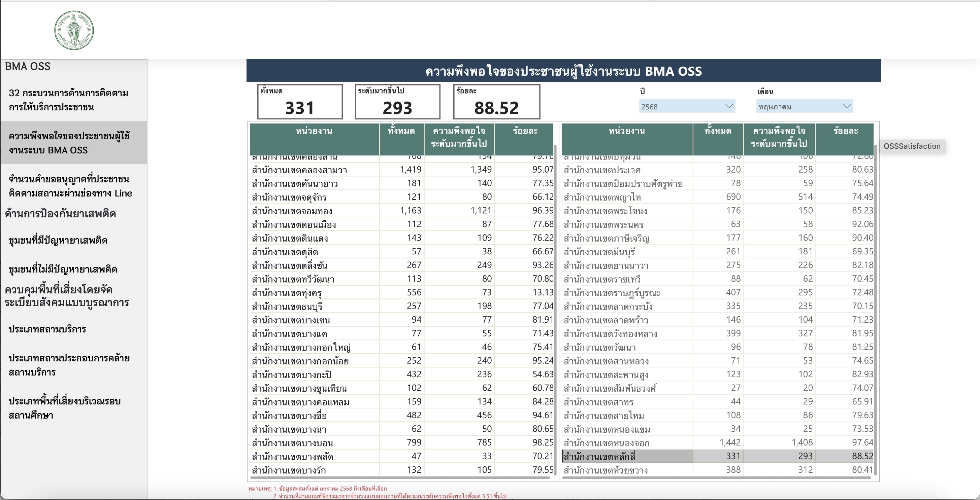Select row สำนักงานเขตบางบอน
Viewport: 980px width, 500px height.
(x=402, y=443)
